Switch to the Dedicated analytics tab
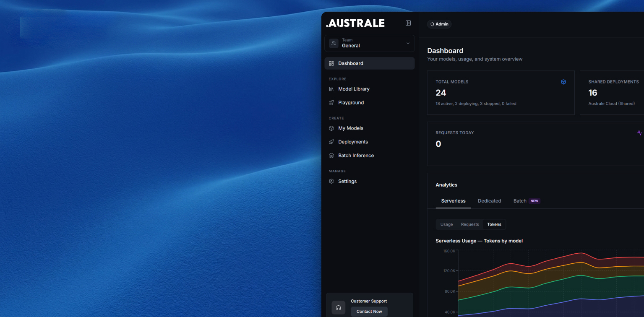The image size is (644, 317). coord(489,201)
